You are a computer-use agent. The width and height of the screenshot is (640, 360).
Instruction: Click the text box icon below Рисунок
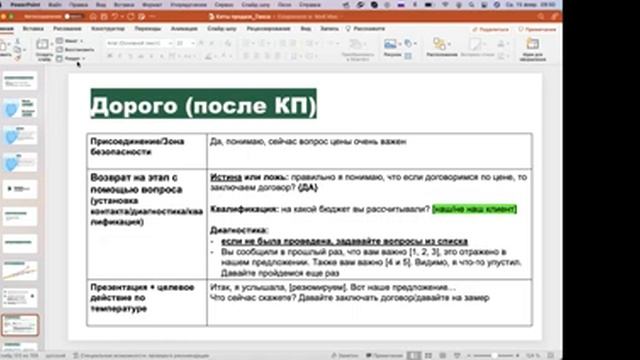point(408,56)
